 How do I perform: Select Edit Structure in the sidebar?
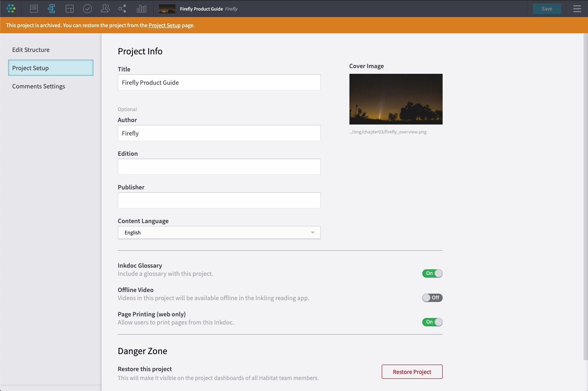(x=31, y=50)
